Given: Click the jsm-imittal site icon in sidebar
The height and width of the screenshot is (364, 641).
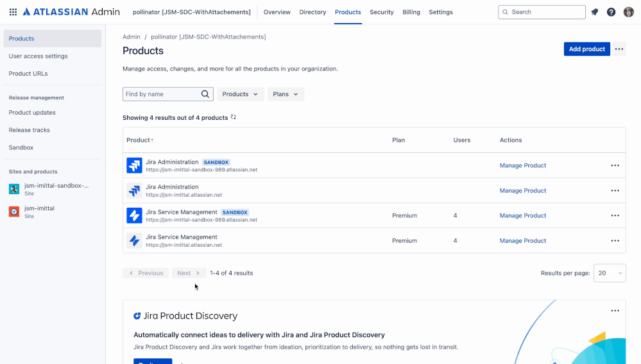Looking at the screenshot, I should click(14, 211).
